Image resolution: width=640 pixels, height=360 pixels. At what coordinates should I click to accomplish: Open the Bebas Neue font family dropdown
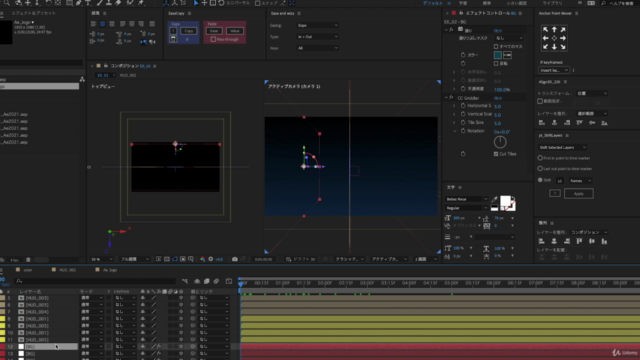coord(466,199)
